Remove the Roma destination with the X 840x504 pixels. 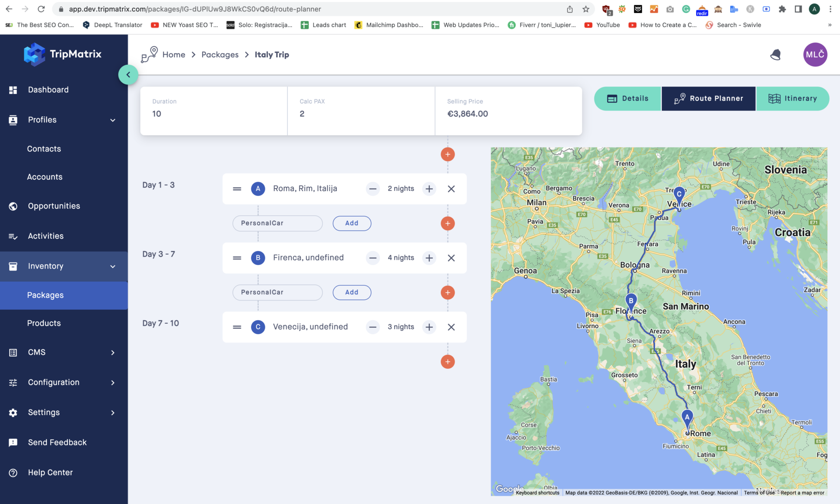point(451,189)
